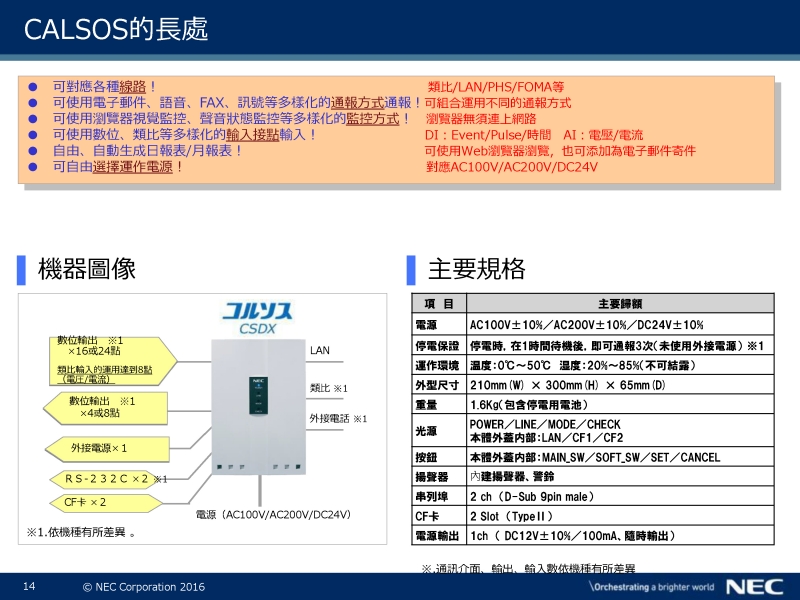
Task: Click the 串列埠 row label
Action: click(439, 497)
